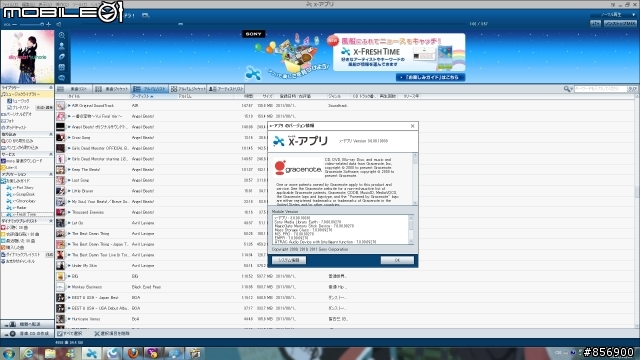Switch to the アルバムリスト tab

point(150,89)
